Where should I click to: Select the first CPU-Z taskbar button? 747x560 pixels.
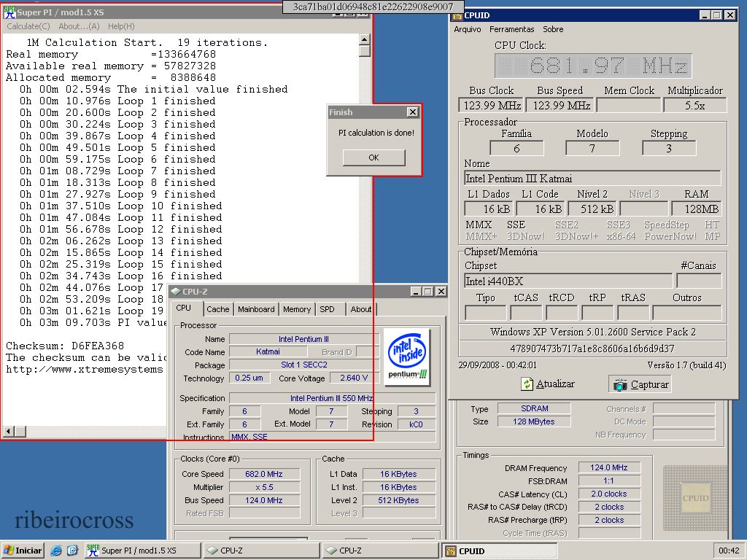pos(262,551)
